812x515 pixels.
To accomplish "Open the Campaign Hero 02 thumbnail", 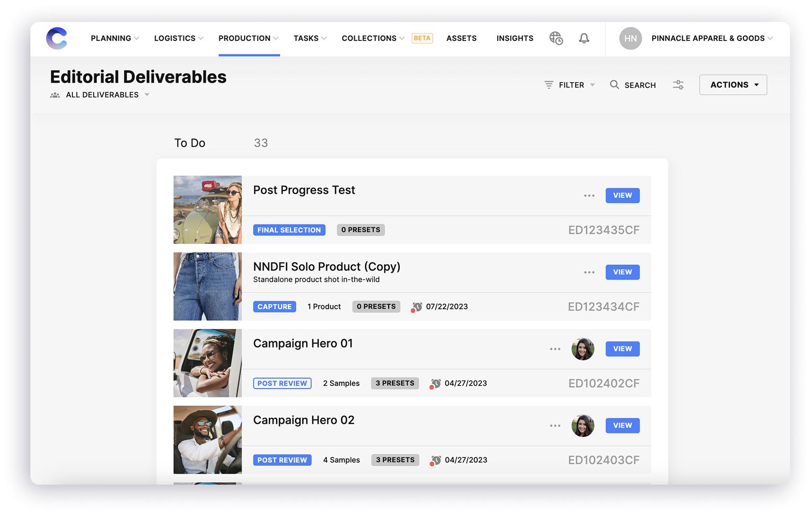I will click(x=207, y=440).
